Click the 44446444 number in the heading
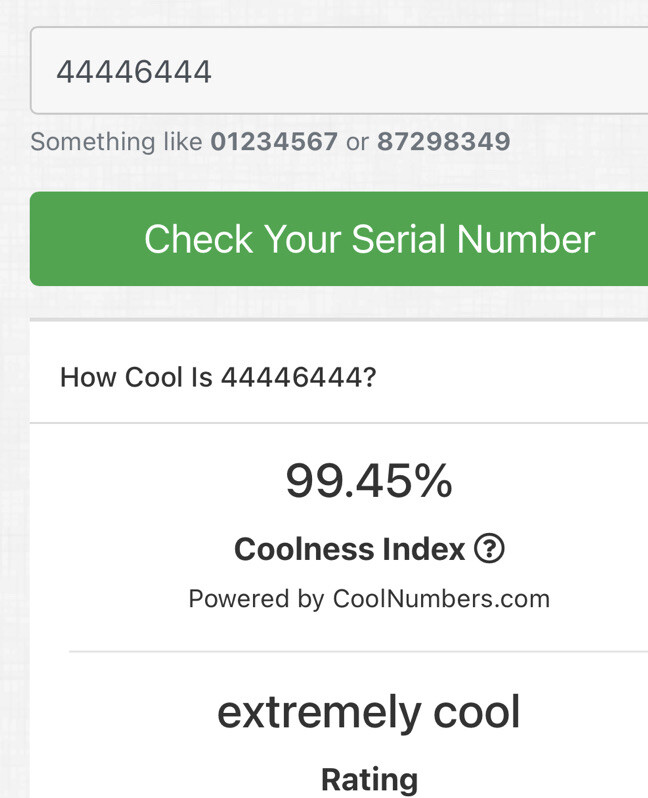This screenshot has height=798, width=648. 297,378
